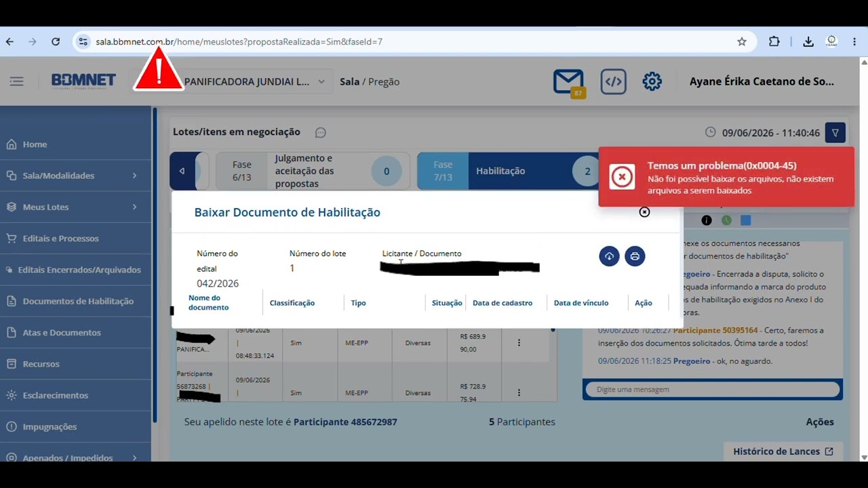
Task: Click the page vertical scrollbar
Action: [863, 258]
